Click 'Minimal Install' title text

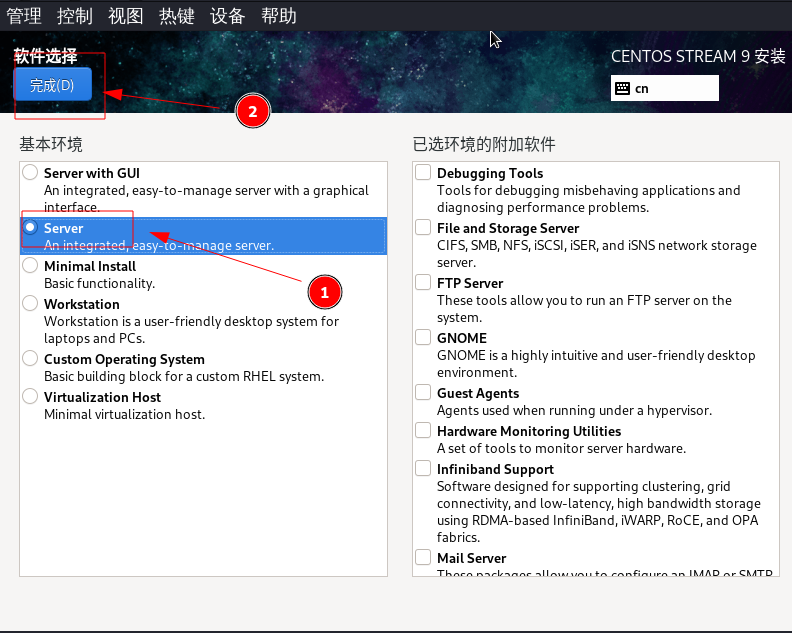click(x=90, y=266)
